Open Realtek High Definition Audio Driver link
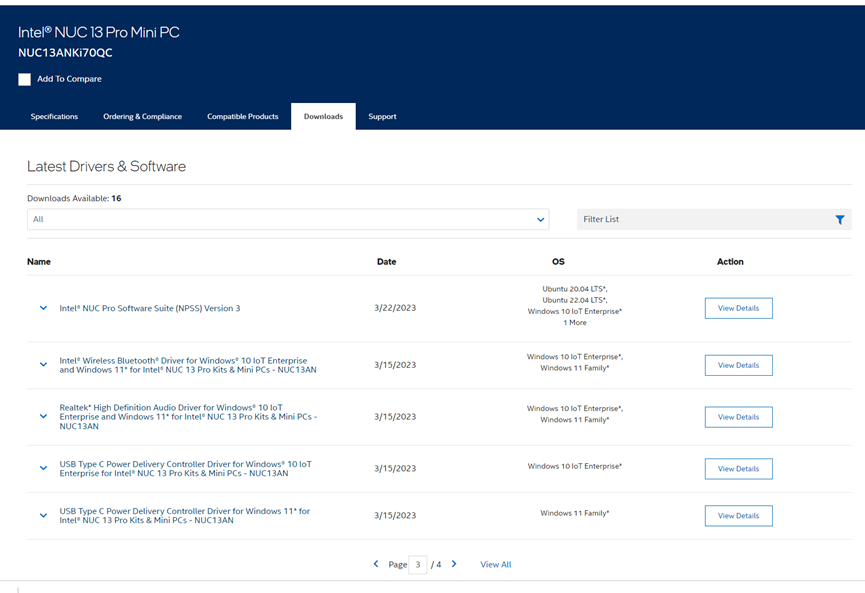 point(188,416)
